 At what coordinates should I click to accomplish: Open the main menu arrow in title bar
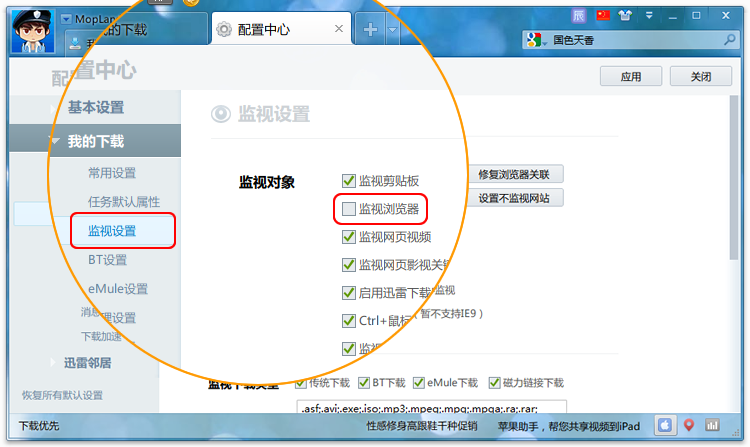tap(649, 15)
